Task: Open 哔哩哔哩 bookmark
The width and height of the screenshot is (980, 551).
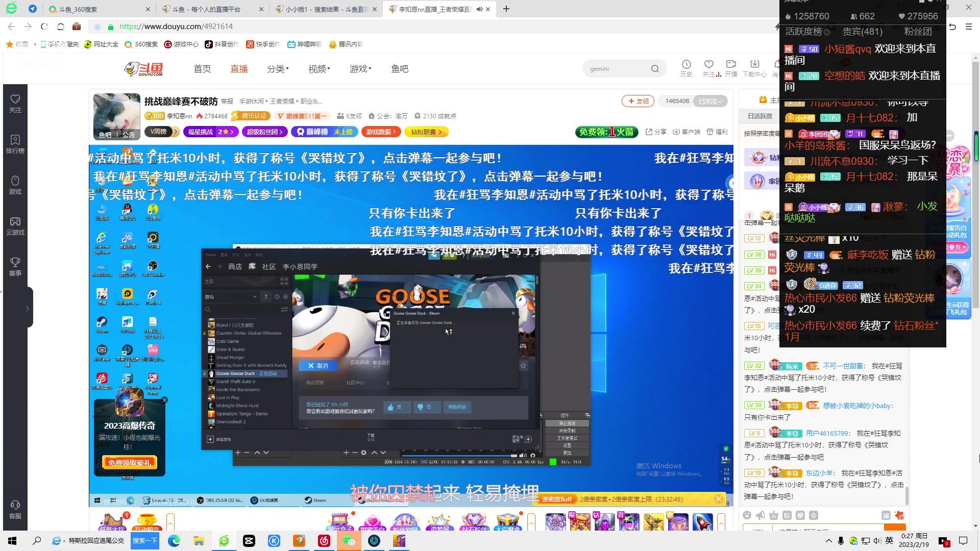Action: (304, 44)
